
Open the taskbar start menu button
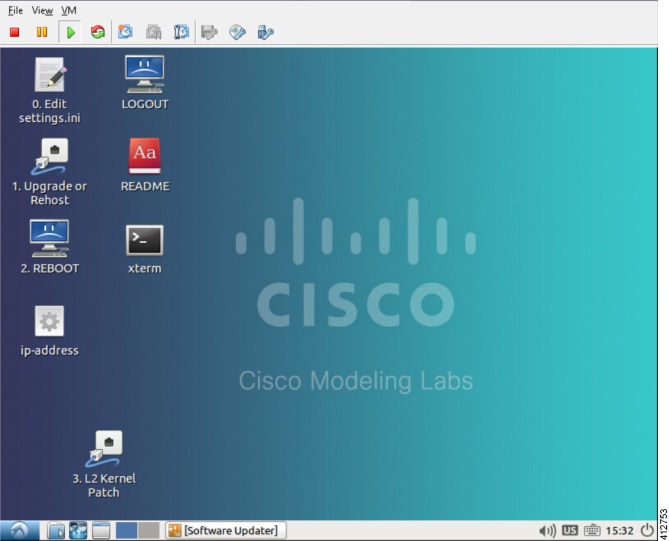point(20,531)
